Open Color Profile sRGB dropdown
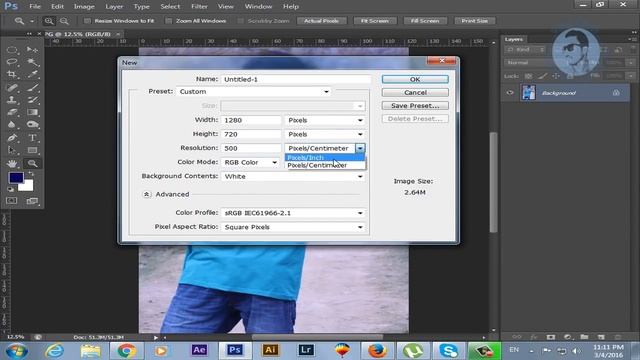640x360 pixels. (293, 213)
